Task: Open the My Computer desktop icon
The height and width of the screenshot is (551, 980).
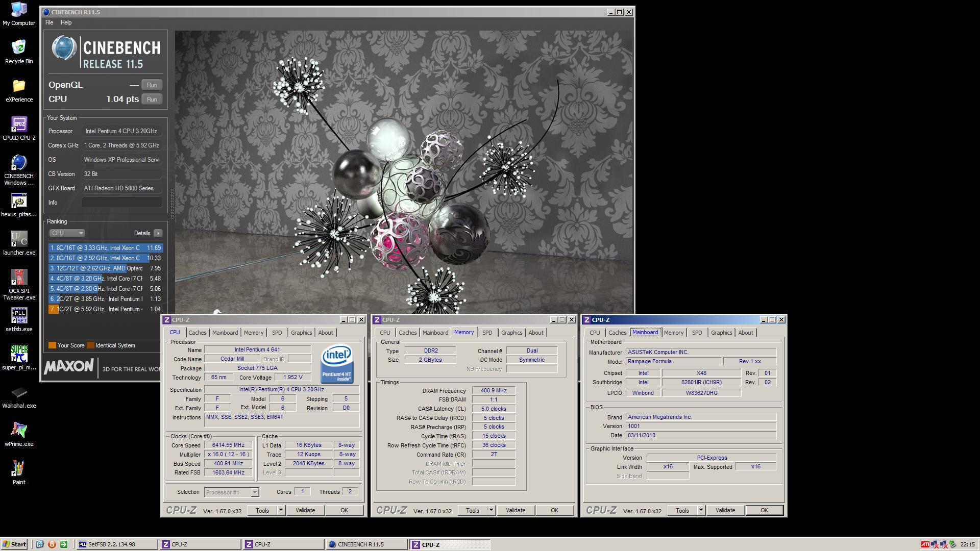Action: [x=19, y=14]
